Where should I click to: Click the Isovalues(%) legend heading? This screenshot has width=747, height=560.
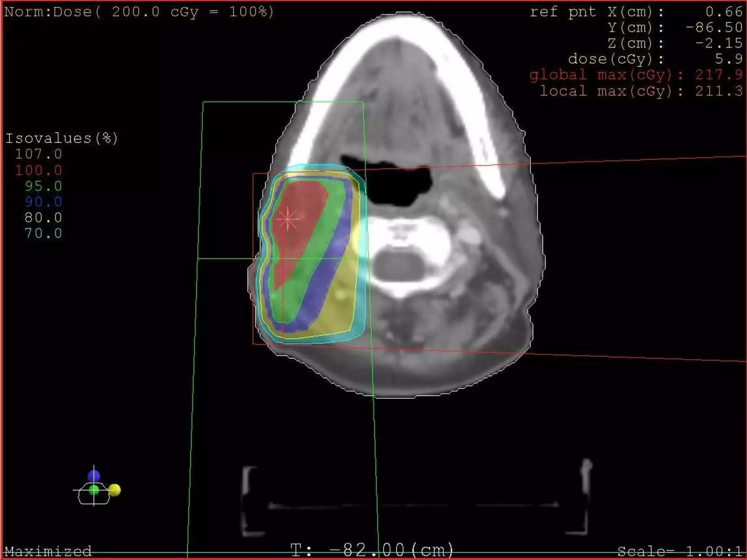pos(61,139)
